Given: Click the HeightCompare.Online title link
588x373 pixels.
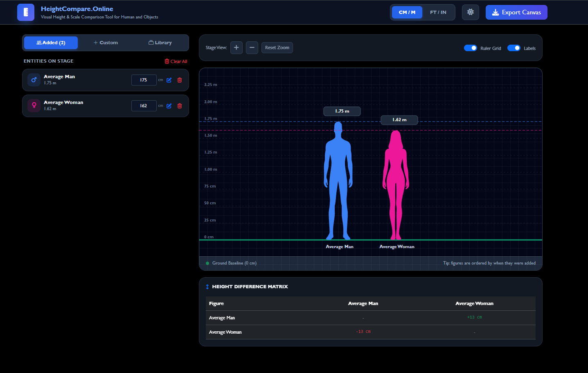Looking at the screenshot, I should pyautogui.click(x=77, y=9).
